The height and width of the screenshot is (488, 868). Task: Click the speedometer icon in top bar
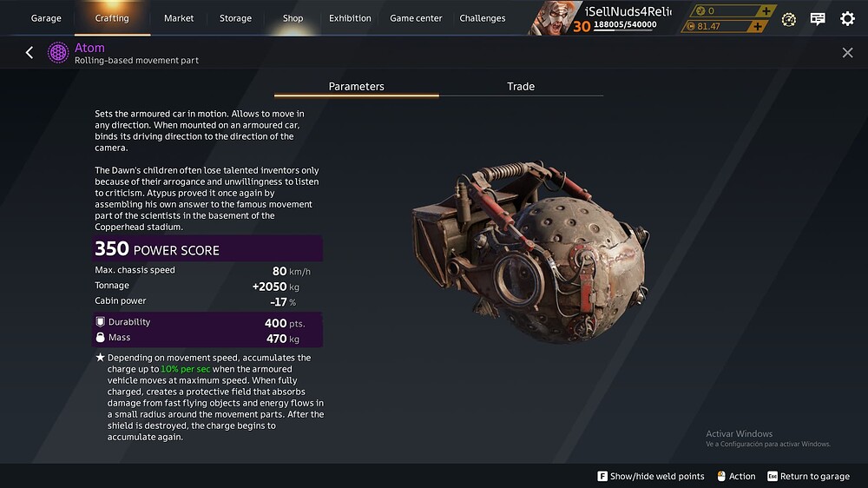(789, 19)
